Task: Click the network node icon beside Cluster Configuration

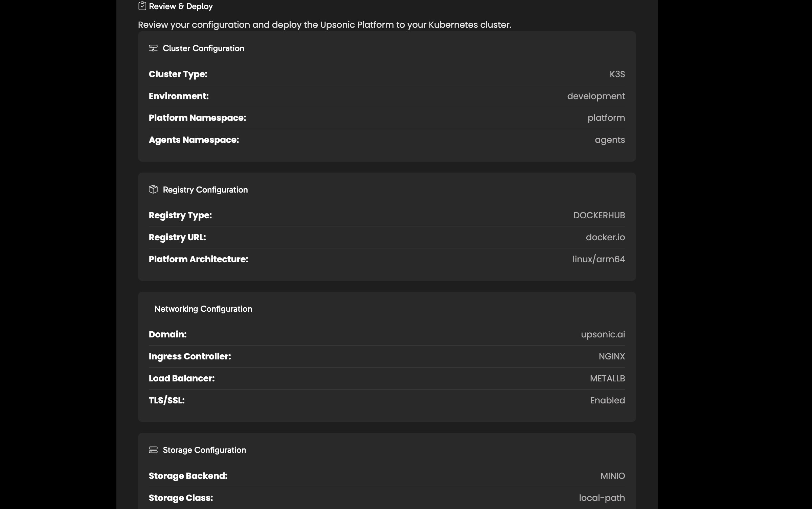Action: [153, 48]
